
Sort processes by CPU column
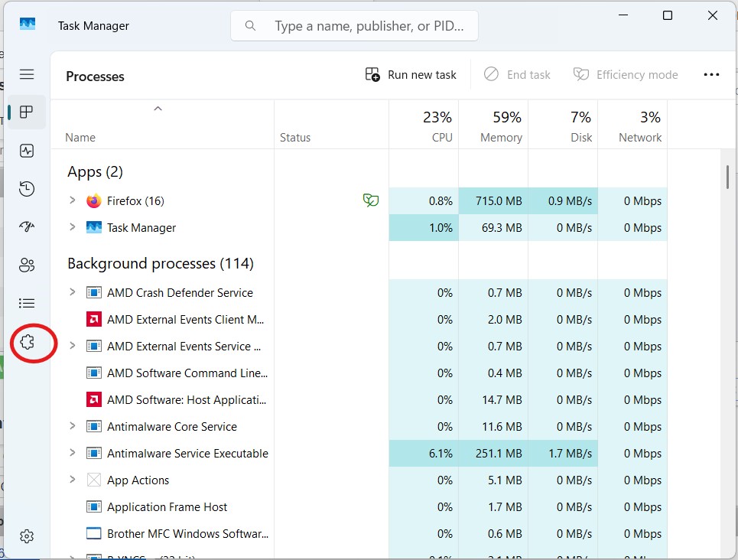tap(437, 126)
